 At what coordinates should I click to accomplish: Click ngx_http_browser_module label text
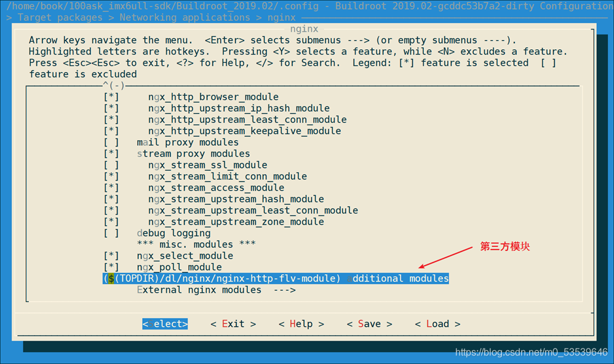213,97
